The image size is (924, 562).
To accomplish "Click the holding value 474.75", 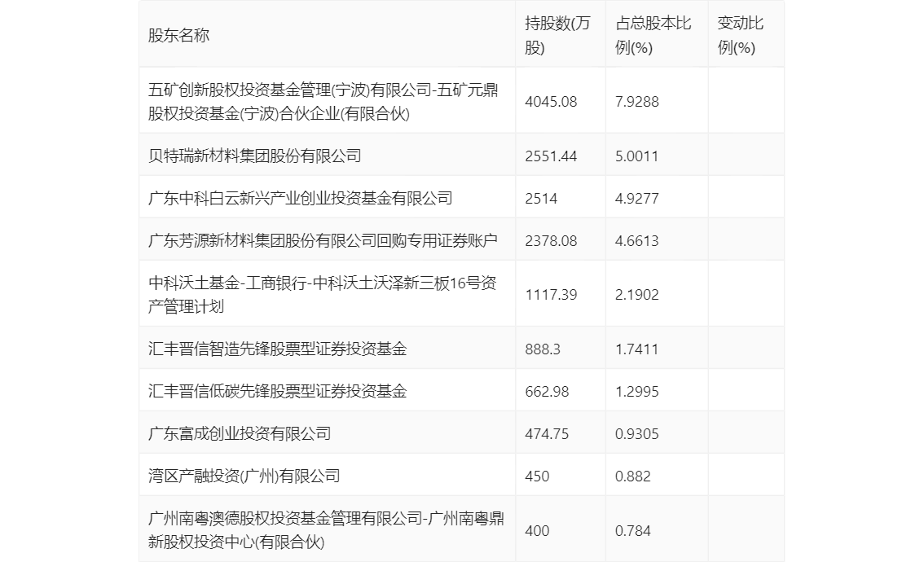I will [x=547, y=433].
